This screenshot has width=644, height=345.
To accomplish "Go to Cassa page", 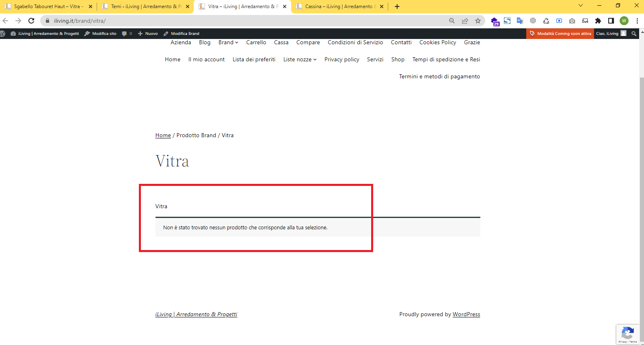I will click(281, 42).
